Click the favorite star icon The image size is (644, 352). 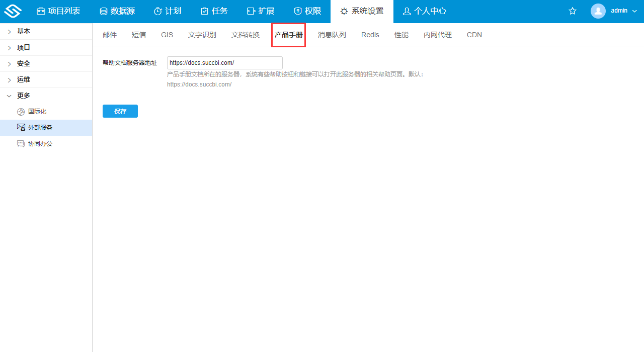tap(572, 11)
